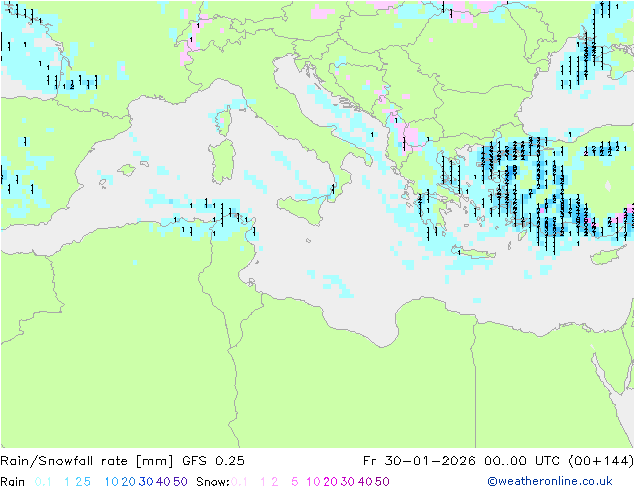This screenshot has width=634, height=490.
Task: Click the island of Cyprus on the map
Action: 607,256
